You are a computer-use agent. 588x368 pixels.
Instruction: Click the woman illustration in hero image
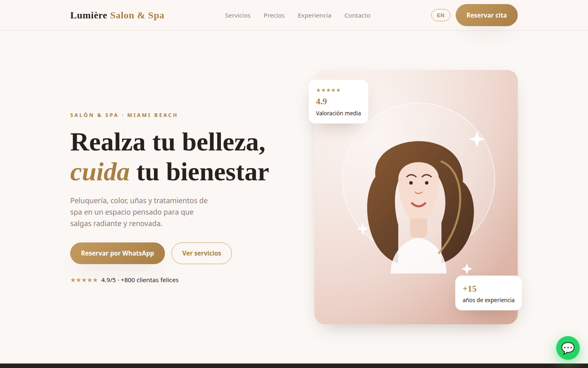click(x=420, y=207)
